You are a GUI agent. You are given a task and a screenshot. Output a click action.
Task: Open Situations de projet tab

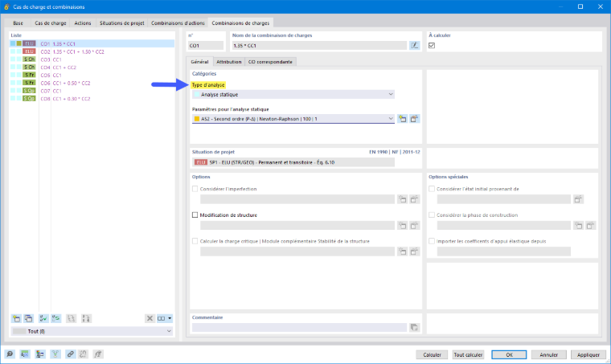122,23
